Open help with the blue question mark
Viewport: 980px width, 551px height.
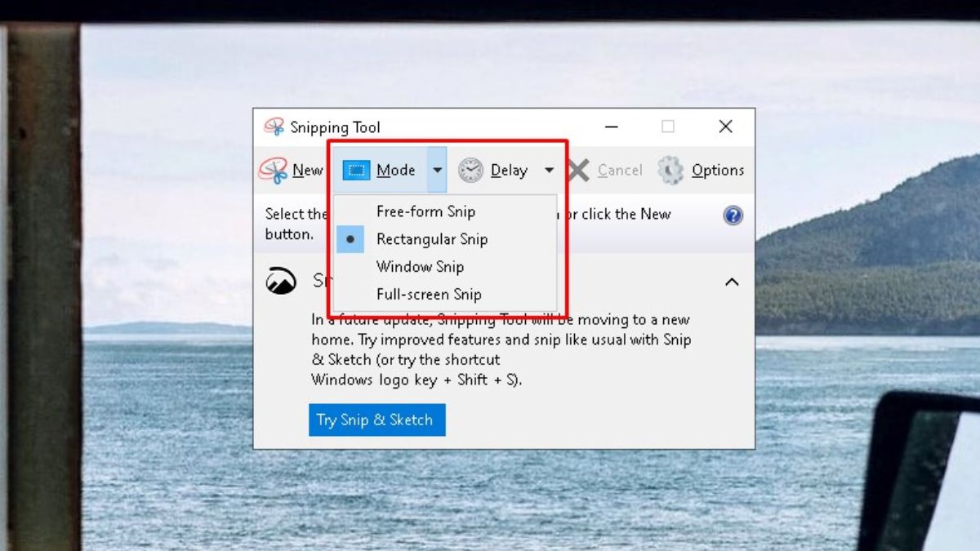click(x=733, y=216)
